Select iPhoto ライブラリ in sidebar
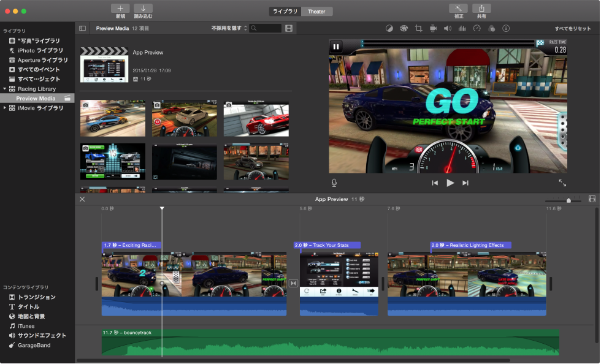This screenshot has width=601, height=364. [x=37, y=50]
